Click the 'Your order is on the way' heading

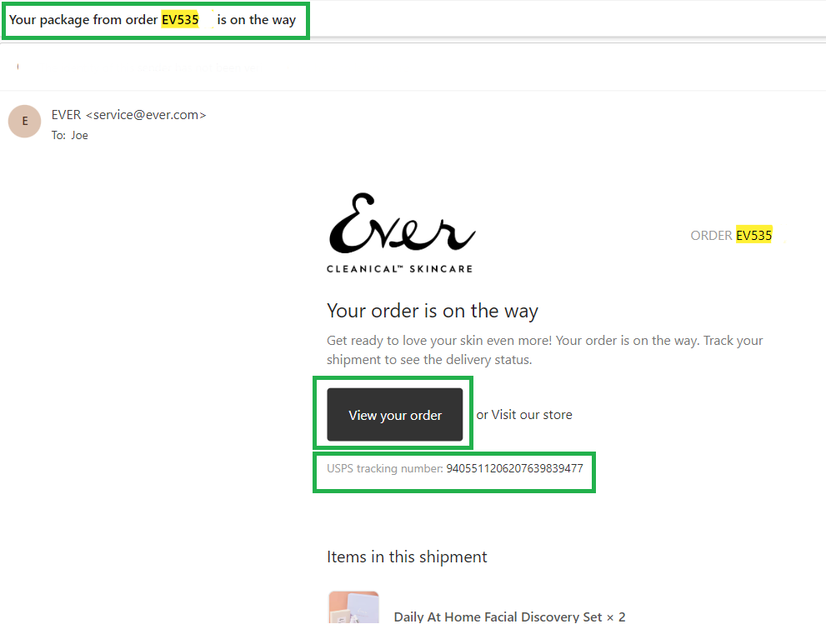[433, 311]
